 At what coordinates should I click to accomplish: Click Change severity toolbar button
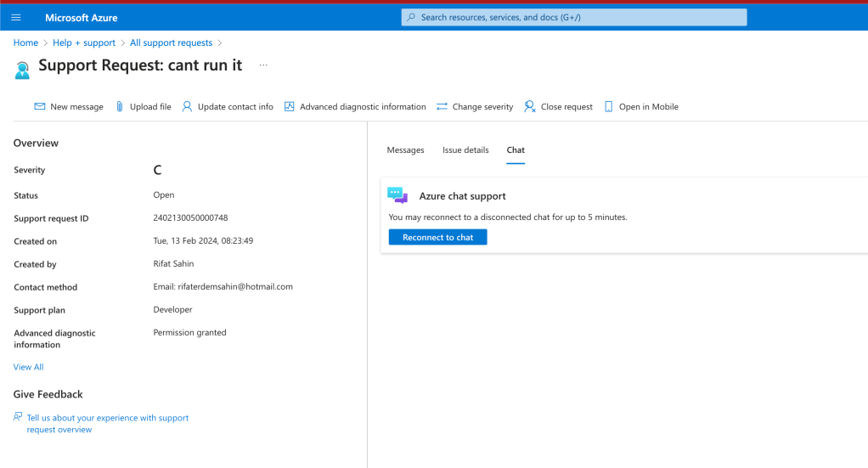tap(475, 106)
